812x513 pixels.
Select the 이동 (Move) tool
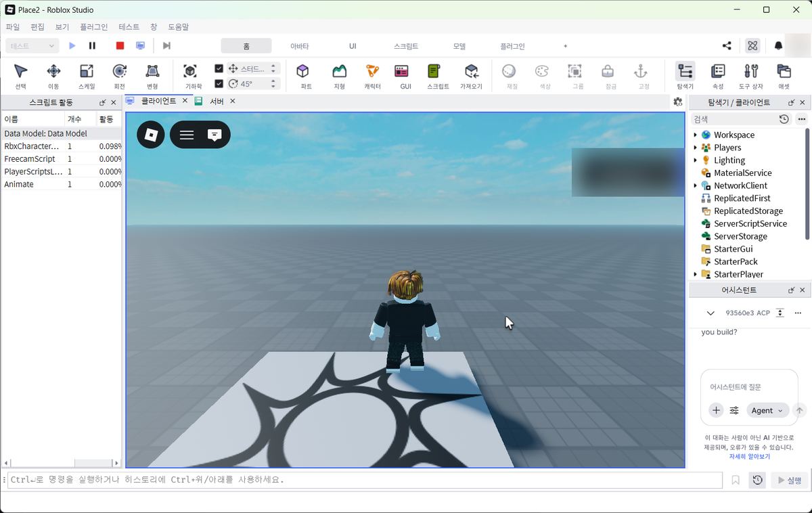coord(53,76)
